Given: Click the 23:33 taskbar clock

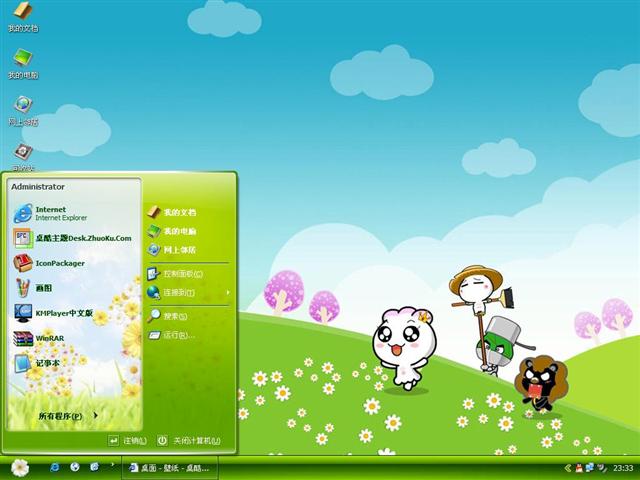Looking at the screenshot, I should pyautogui.click(x=623, y=468).
